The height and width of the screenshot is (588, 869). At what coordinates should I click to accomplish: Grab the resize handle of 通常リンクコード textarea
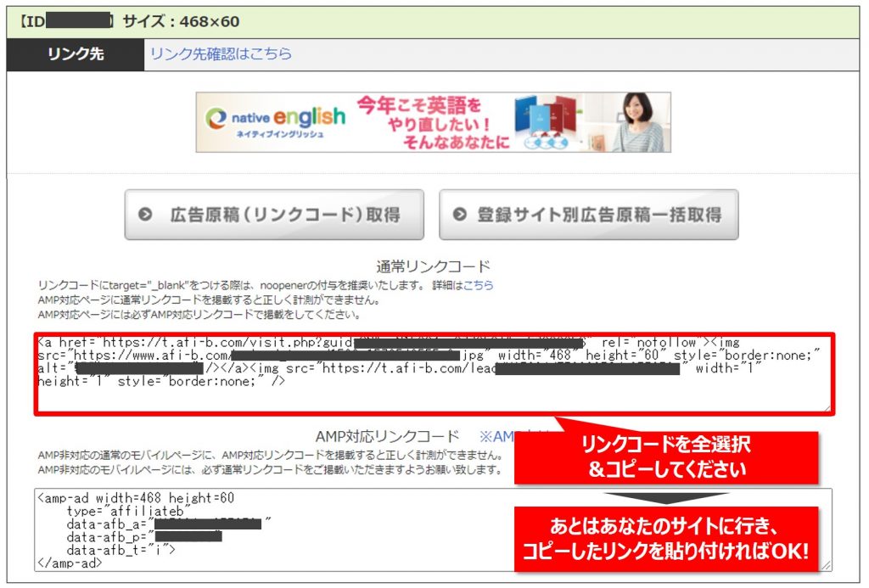point(826,408)
